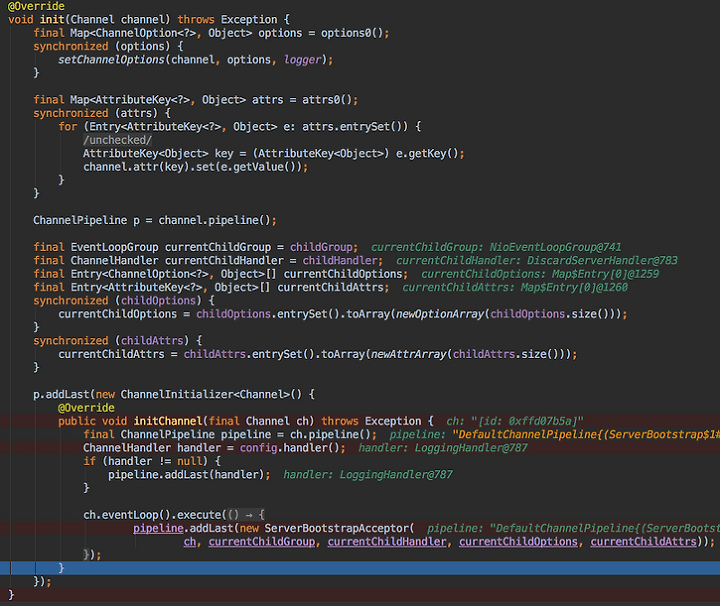The image size is (720, 606).
Task: Click 'newAttrArray' method call
Action: (x=408, y=354)
